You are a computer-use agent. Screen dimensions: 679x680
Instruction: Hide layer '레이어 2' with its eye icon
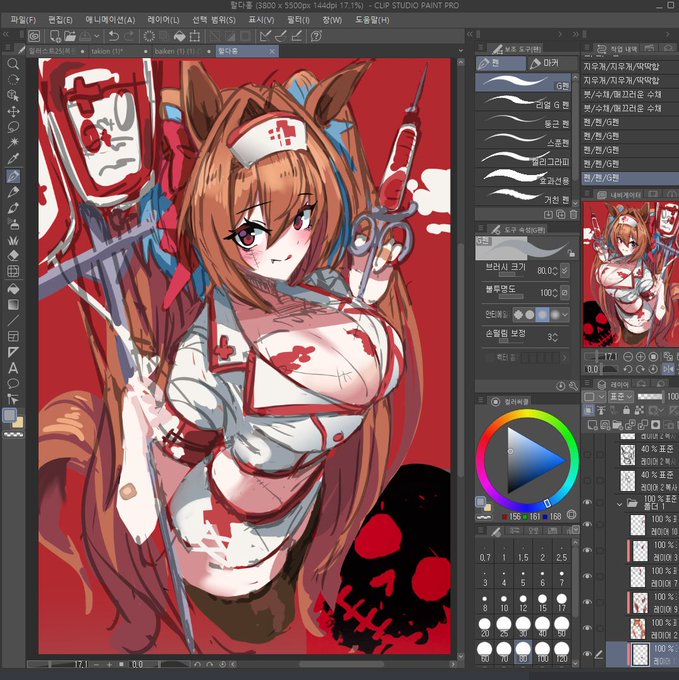coord(588,628)
